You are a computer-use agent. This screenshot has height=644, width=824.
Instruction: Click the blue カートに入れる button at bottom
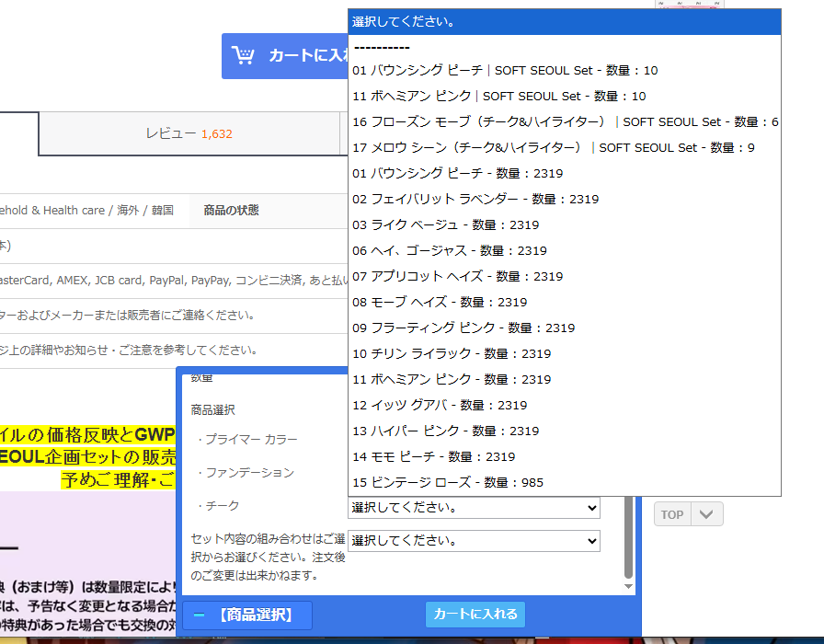pyautogui.click(x=475, y=615)
